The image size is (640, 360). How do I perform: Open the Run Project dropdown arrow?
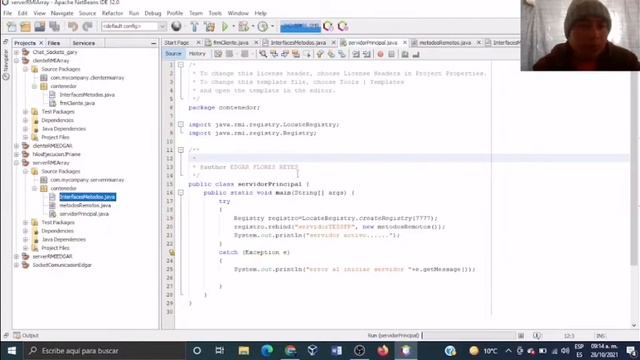pos(233,27)
